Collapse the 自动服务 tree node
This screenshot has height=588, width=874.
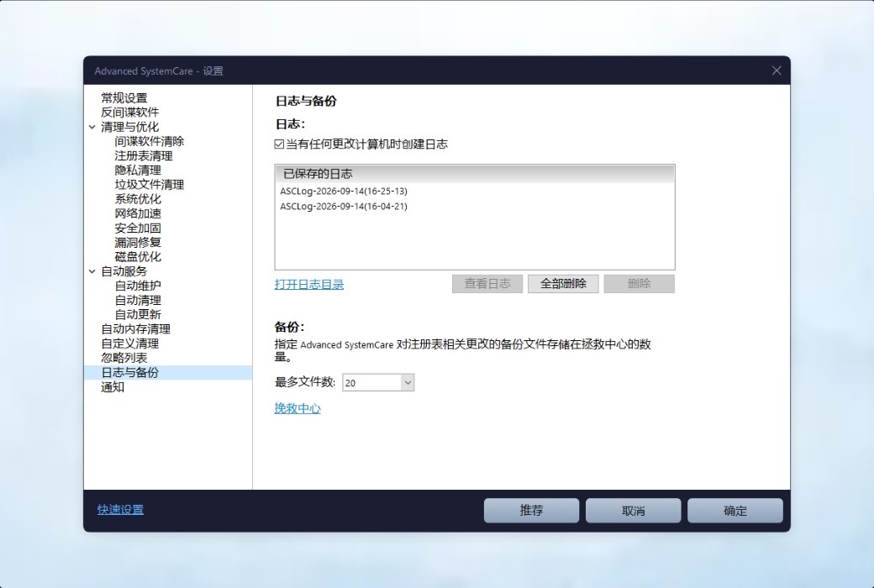click(92, 271)
